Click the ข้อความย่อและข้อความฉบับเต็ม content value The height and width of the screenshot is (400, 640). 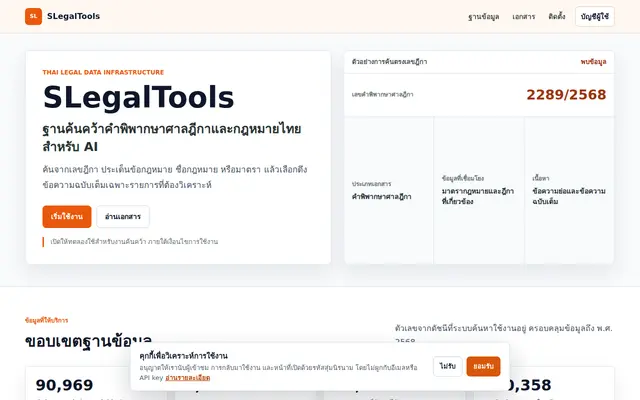(569, 196)
